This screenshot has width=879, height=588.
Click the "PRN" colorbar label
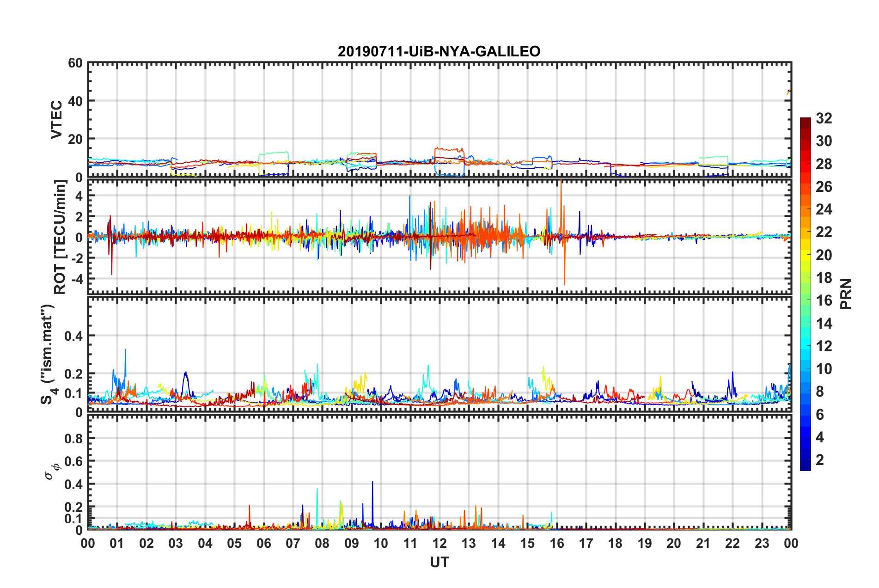click(846, 294)
